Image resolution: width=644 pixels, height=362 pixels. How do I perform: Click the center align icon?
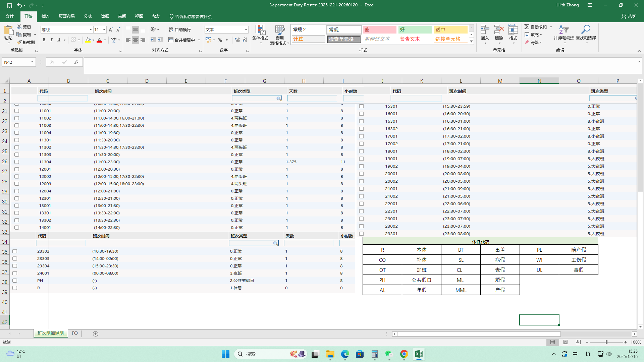(x=136, y=40)
